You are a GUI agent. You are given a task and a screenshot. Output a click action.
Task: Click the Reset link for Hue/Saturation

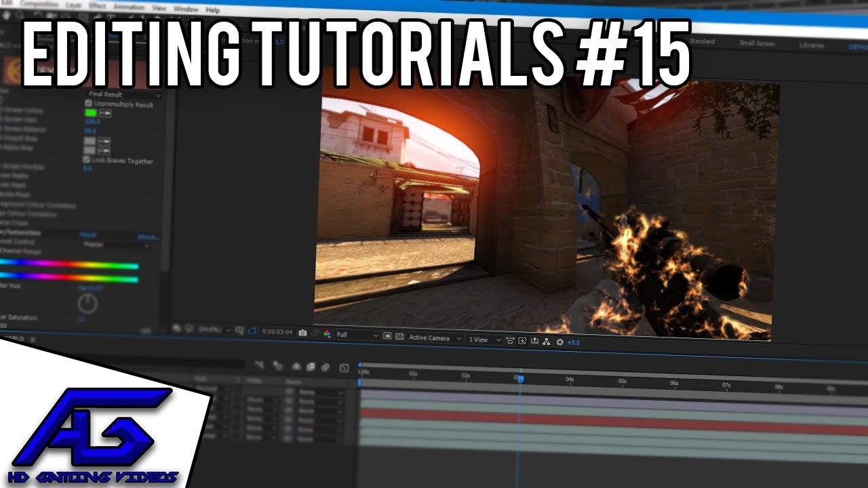point(88,235)
